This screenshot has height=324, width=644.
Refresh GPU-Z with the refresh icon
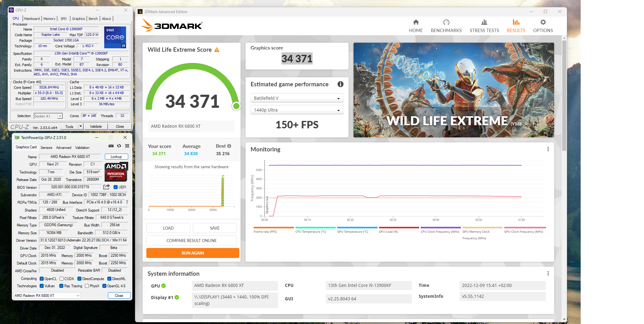point(119,146)
